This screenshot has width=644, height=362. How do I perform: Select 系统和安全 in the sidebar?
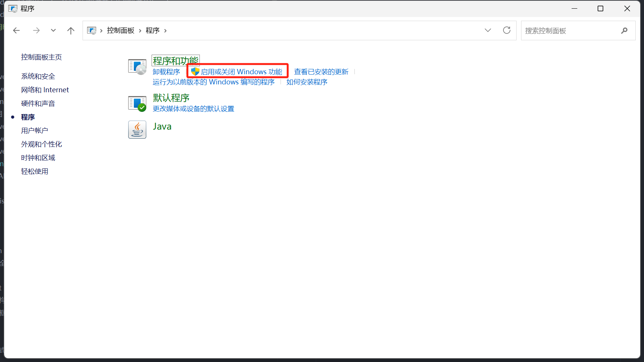(x=38, y=76)
